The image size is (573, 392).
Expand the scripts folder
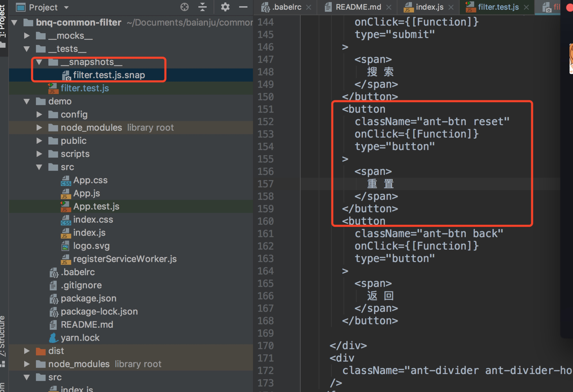coord(39,154)
